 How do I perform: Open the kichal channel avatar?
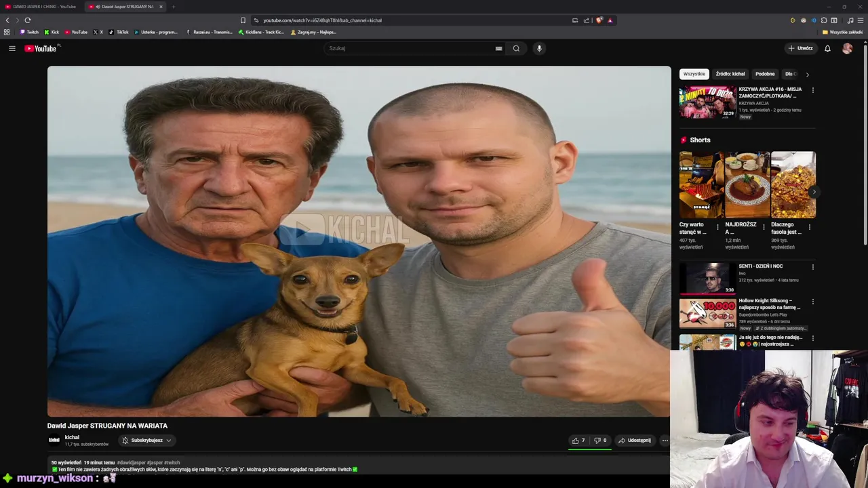54,441
